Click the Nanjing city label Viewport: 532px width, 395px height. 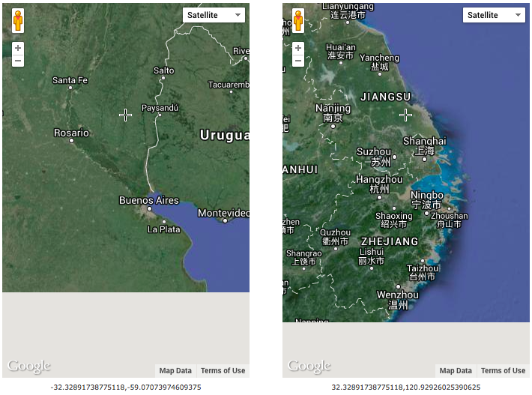[333, 109]
